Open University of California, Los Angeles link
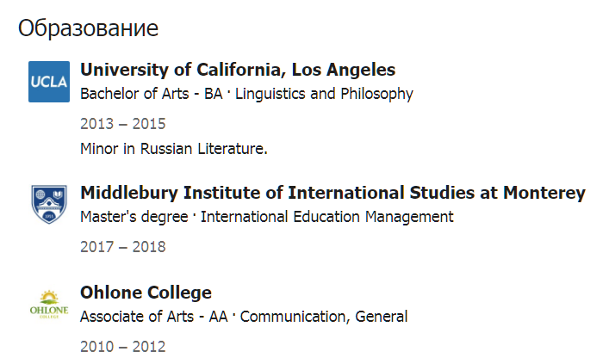The width and height of the screenshot is (609, 364). tap(238, 70)
